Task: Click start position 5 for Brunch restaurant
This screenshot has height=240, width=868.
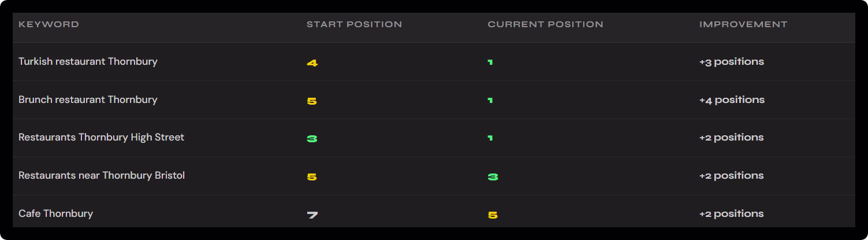Action: pyautogui.click(x=312, y=101)
